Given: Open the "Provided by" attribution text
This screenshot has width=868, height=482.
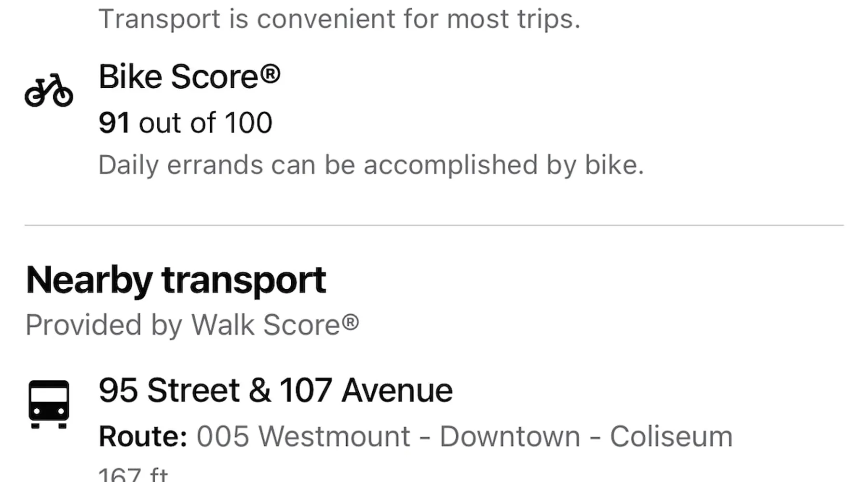Looking at the screenshot, I should tap(104, 325).
